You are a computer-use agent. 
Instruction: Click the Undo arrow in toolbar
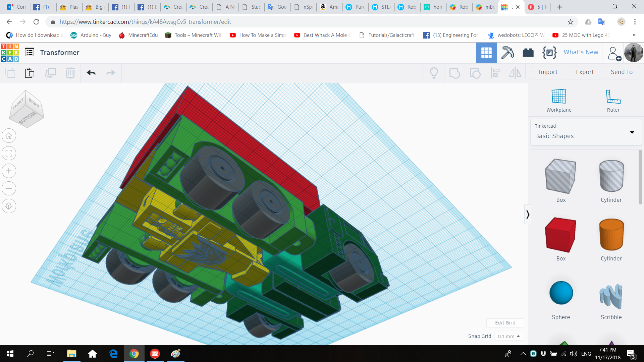91,72
